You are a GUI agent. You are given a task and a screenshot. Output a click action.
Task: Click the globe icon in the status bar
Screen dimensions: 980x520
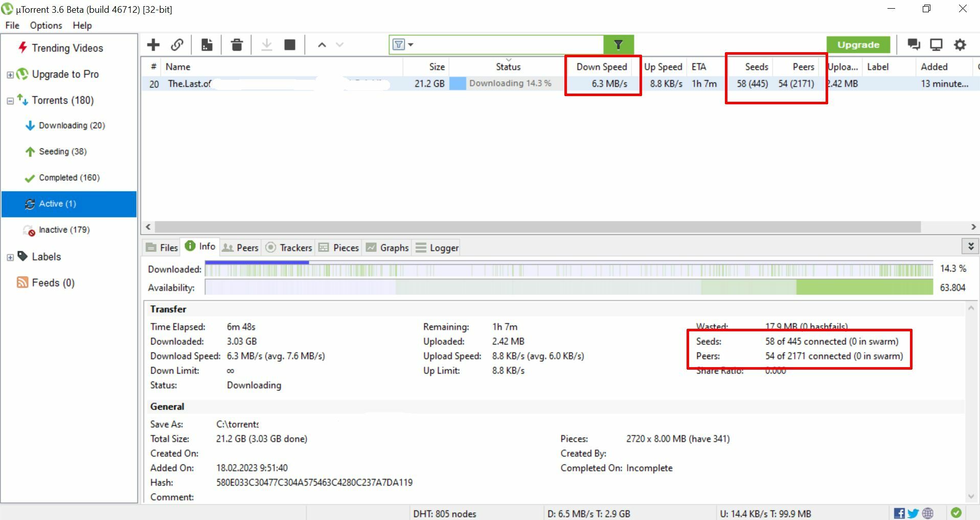click(928, 513)
